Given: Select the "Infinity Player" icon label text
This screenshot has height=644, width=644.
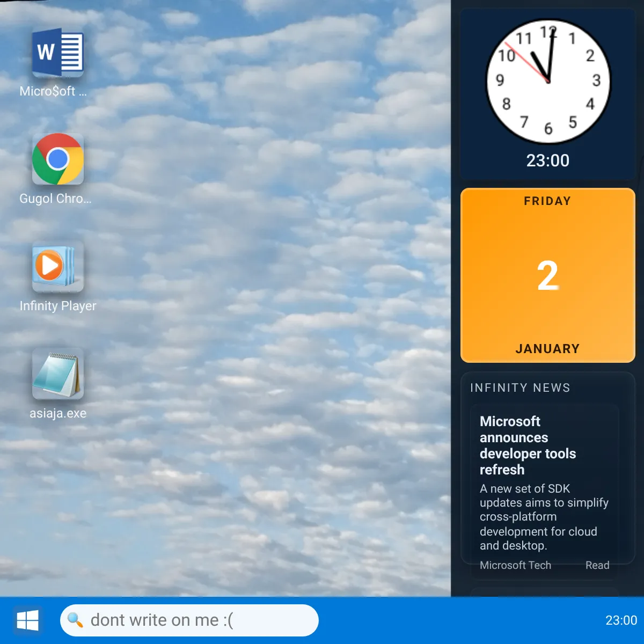Looking at the screenshot, I should 58,306.
